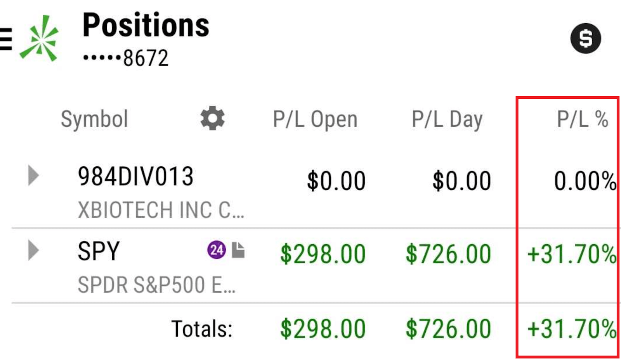Tap the Positions page title
This screenshot has width=621, height=364.
[146, 25]
